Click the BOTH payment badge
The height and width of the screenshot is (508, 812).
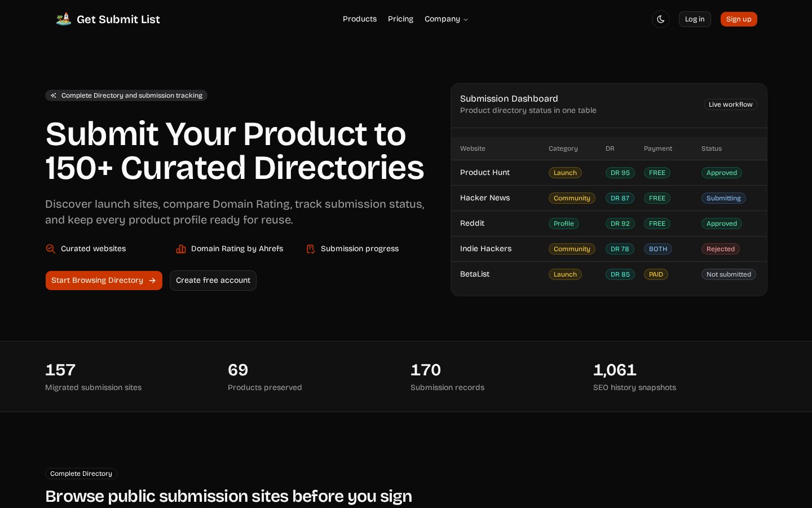tap(658, 249)
